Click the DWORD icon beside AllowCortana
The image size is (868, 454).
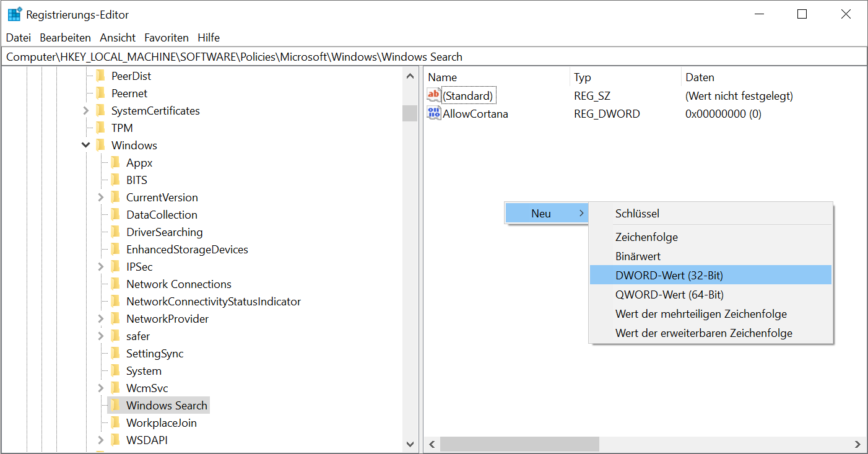[x=434, y=113]
